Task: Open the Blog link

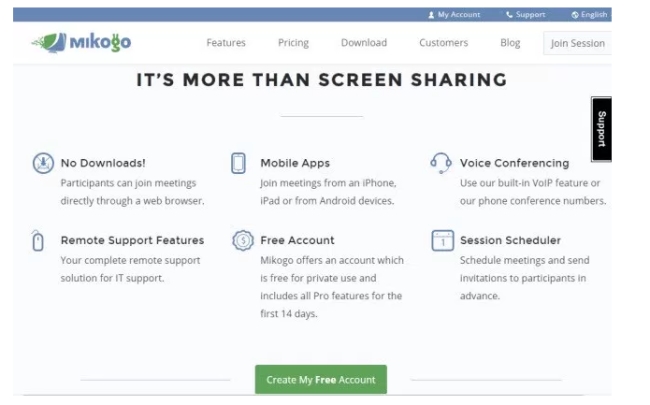Action: tap(510, 43)
